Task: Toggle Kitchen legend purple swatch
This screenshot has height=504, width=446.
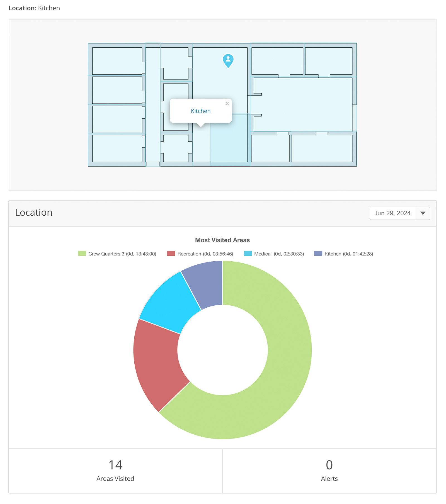Action: [318, 254]
